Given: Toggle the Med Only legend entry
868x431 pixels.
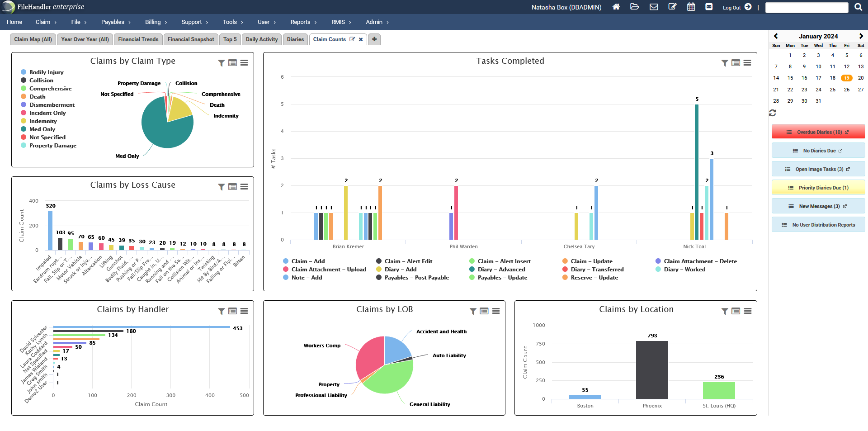Looking at the screenshot, I should pos(42,129).
